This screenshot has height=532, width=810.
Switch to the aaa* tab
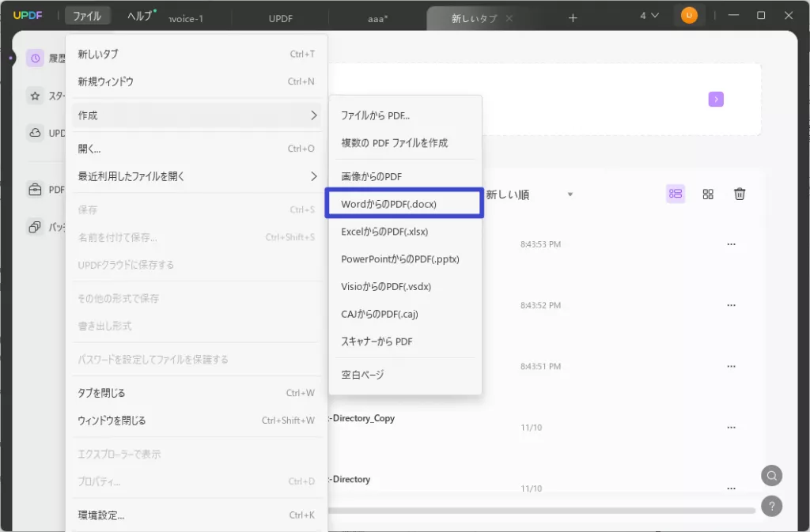377,18
